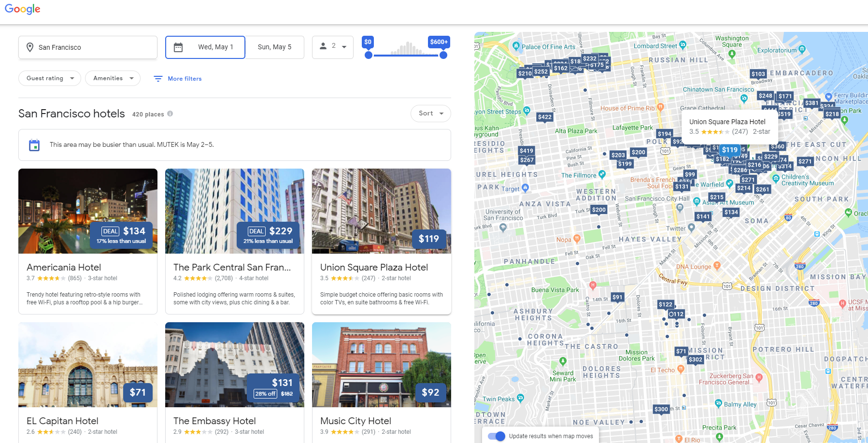Image resolution: width=868 pixels, height=443 pixels.
Task: Open the info icon beside 420 places
Action: pyautogui.click(x=170, y=114)
